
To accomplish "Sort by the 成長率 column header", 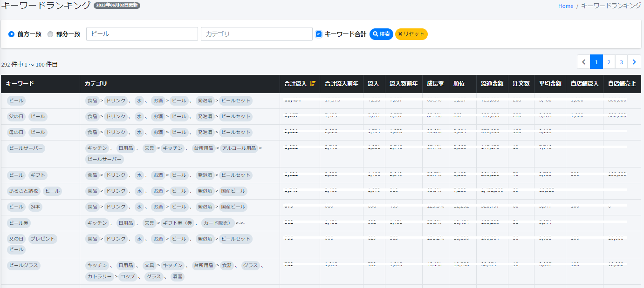I will point(435,84).
